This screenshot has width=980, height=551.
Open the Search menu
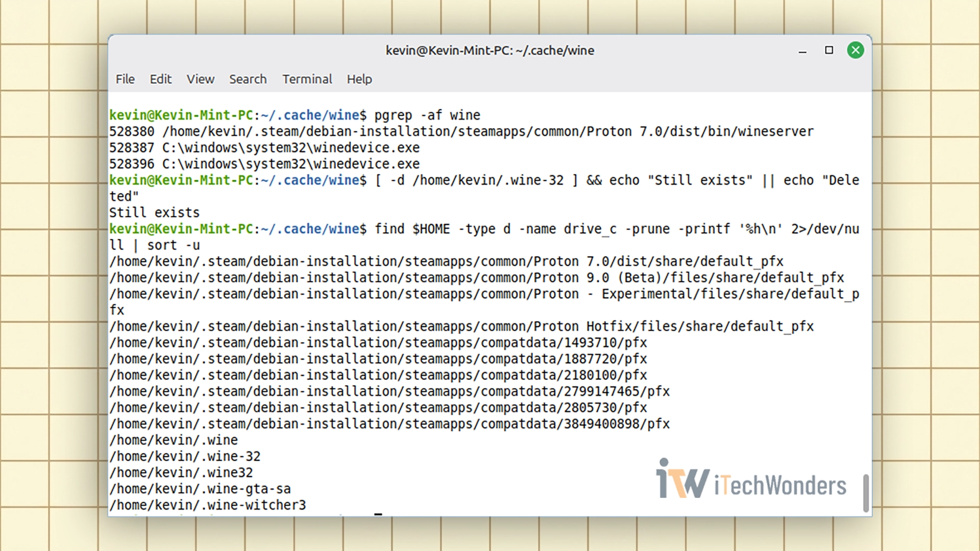[x=248, y=79]
